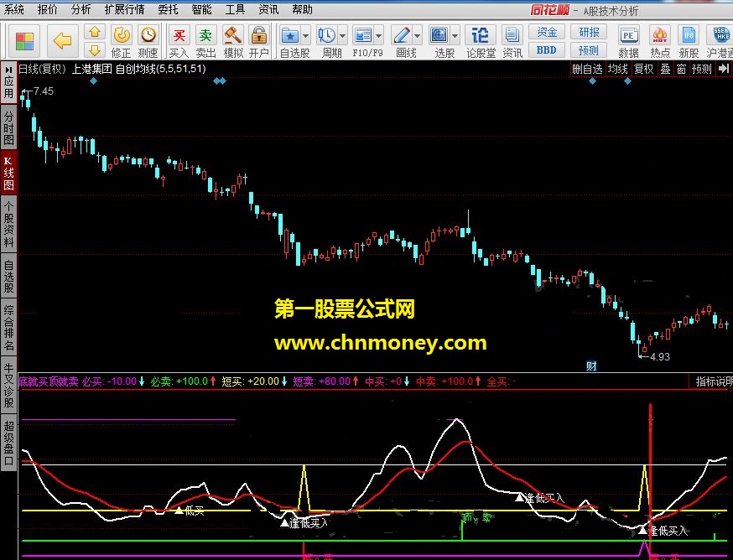Click the 画线 pencil icon
This screenshot has height=560, width=733.
[x=401, y=35]
